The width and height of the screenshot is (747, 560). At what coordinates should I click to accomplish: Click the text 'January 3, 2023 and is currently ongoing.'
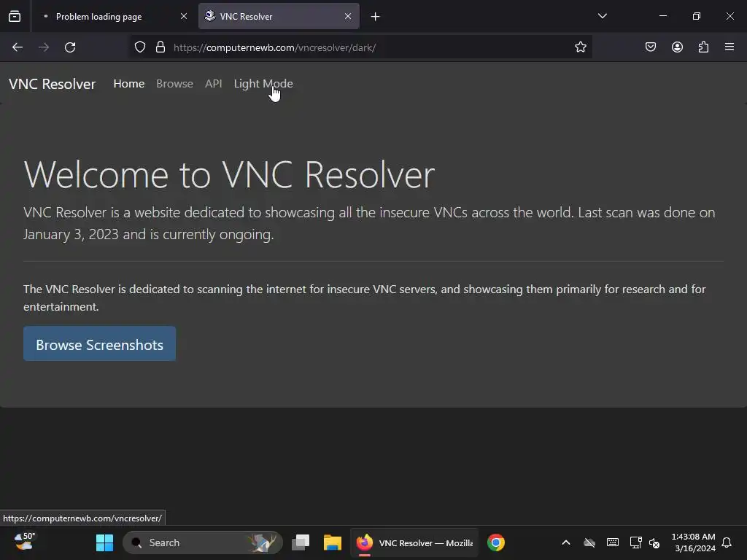click(149, 234)
